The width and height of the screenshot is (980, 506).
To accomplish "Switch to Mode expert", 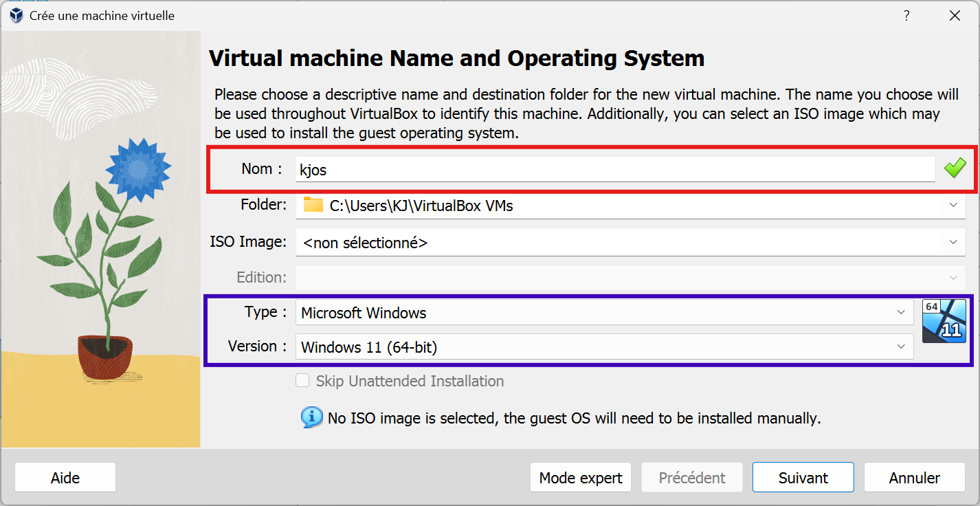I will pos(581,478).
